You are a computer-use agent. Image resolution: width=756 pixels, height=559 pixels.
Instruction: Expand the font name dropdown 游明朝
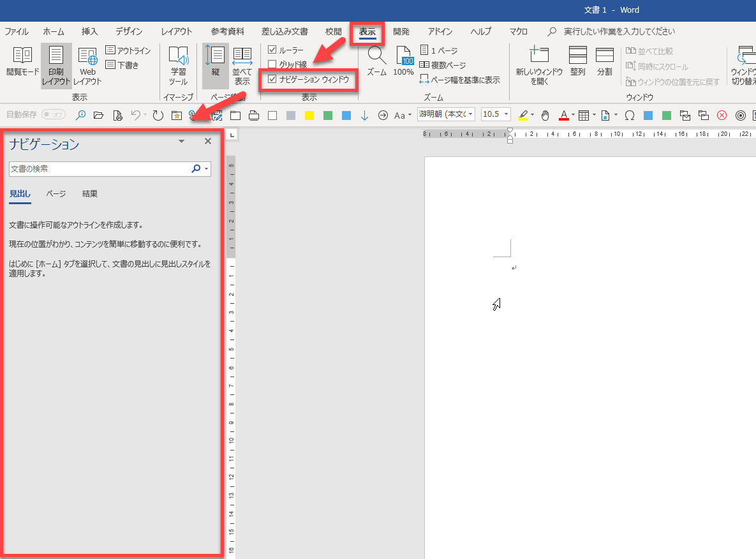(470, 115)
